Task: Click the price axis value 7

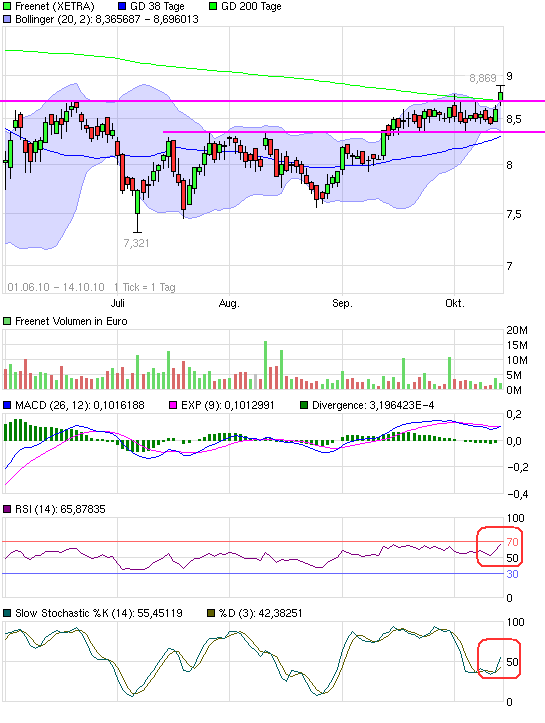Action: (x=509, y=266)
